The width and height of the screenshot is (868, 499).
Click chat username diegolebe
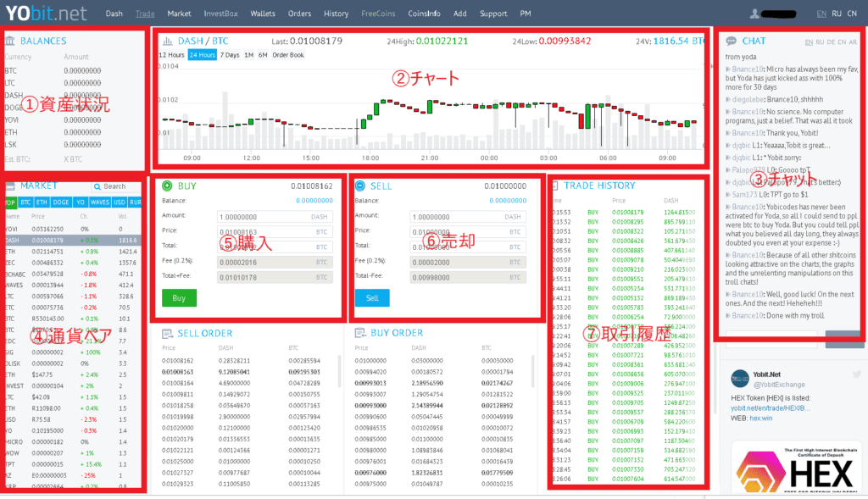tap(748, 100)
